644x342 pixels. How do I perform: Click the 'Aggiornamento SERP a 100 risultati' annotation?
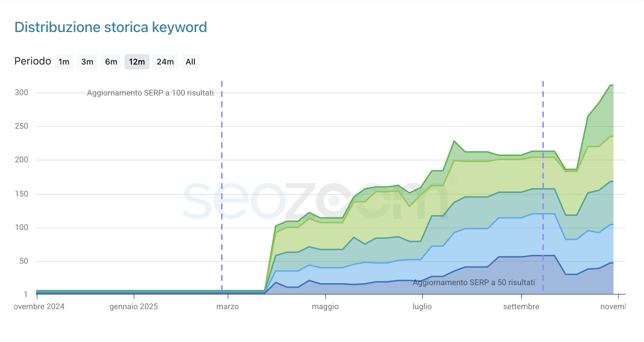coord(150,93)
